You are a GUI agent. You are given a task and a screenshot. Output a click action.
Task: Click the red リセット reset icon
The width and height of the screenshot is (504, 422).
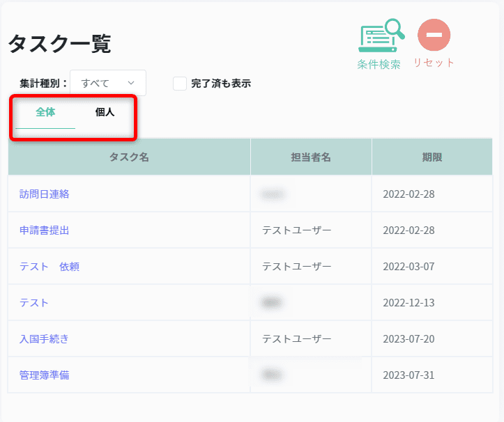tap(434, 35)
